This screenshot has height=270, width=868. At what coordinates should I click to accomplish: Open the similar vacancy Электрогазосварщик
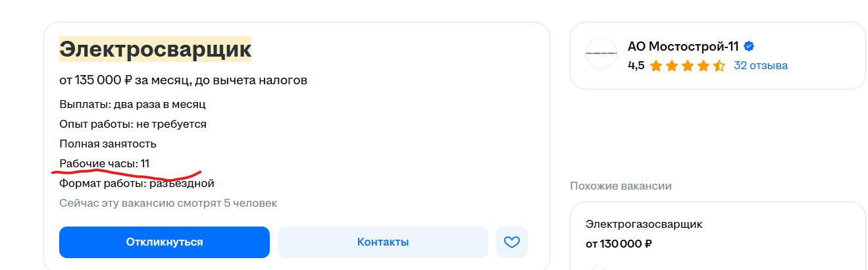tap(644, 225)
